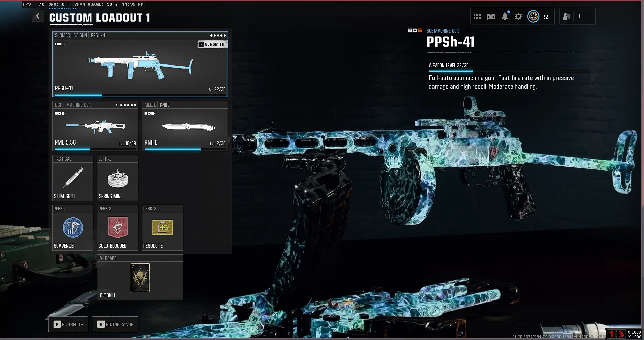Viewport: 644px width, 340px height.
Task: Select the Scavenger perk icon
Action: [73, 228]
